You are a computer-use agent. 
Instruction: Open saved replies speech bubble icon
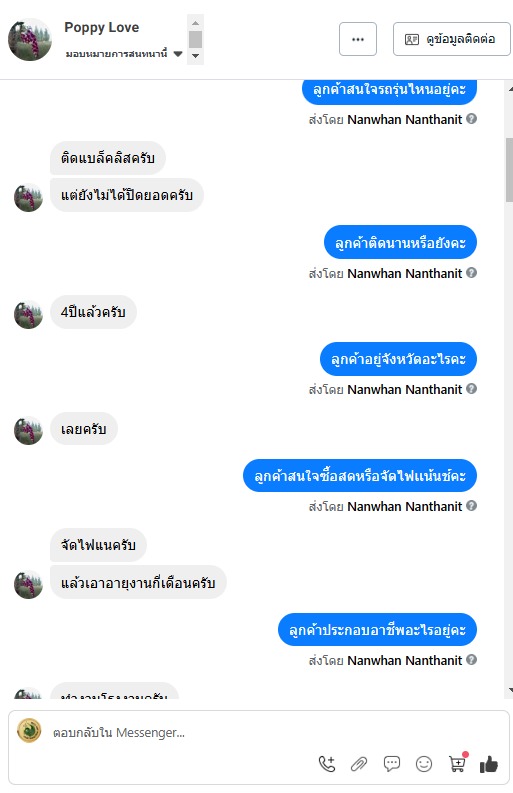[392, 764]
